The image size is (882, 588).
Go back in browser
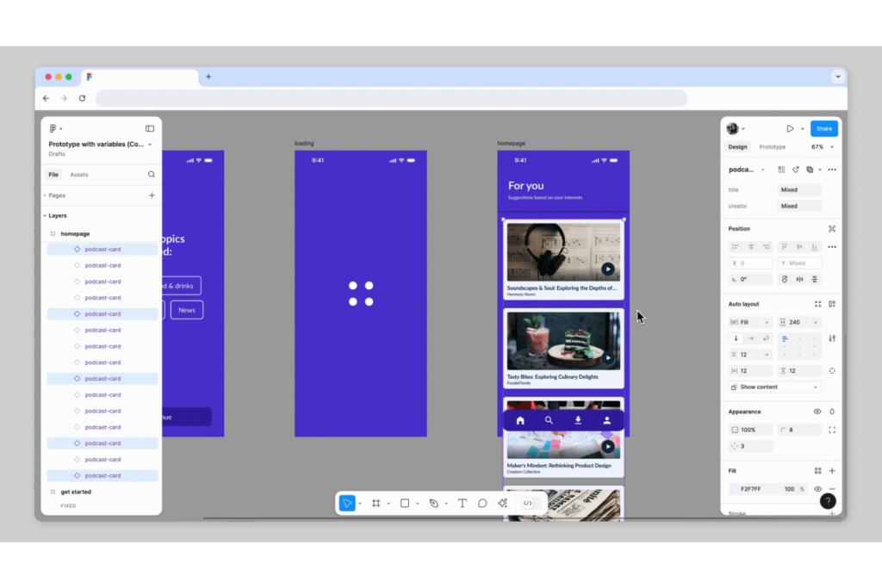47,98
